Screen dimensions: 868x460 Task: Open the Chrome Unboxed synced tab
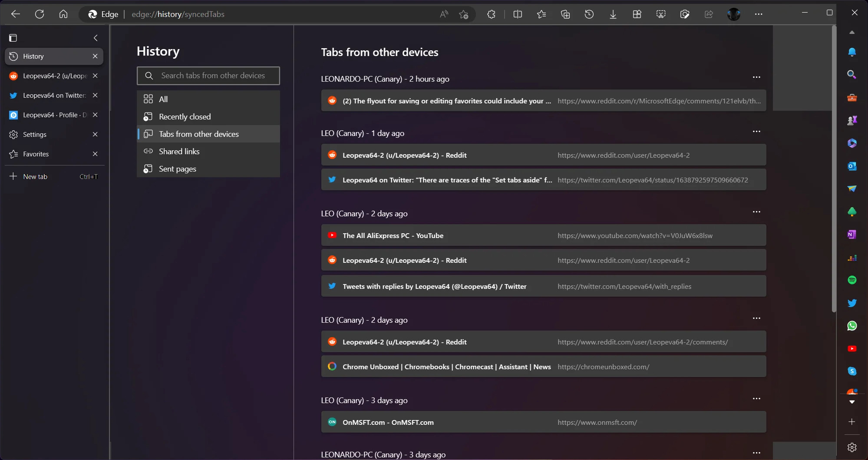pyautogui.click(x=446, y=367)
